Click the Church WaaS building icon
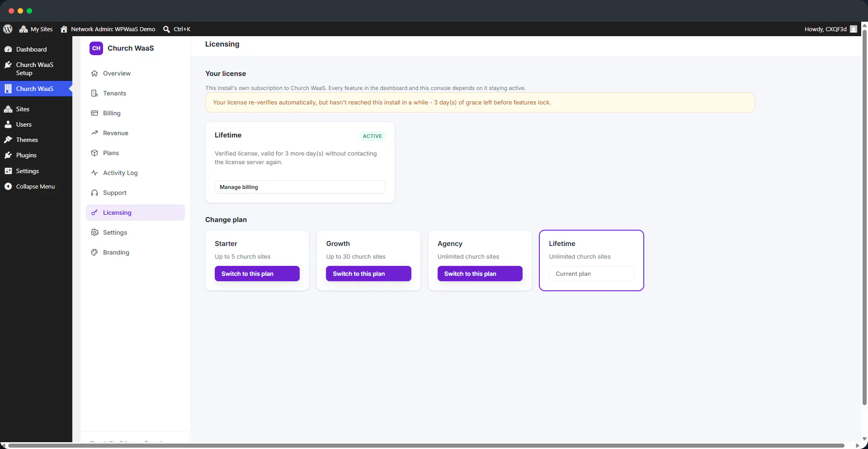Image resolution: width=868 pixels, height=449 pixels. [x=8, y=89]
